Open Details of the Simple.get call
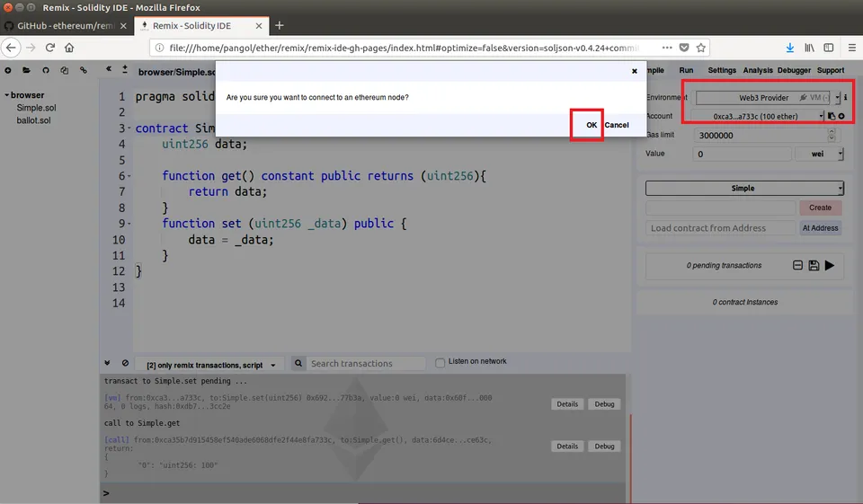 (567, 447)
